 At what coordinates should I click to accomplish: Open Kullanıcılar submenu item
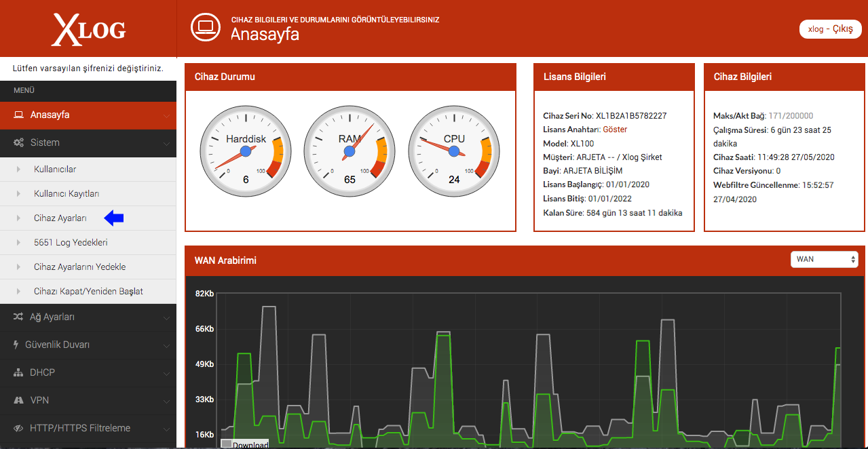click(88, 170)
